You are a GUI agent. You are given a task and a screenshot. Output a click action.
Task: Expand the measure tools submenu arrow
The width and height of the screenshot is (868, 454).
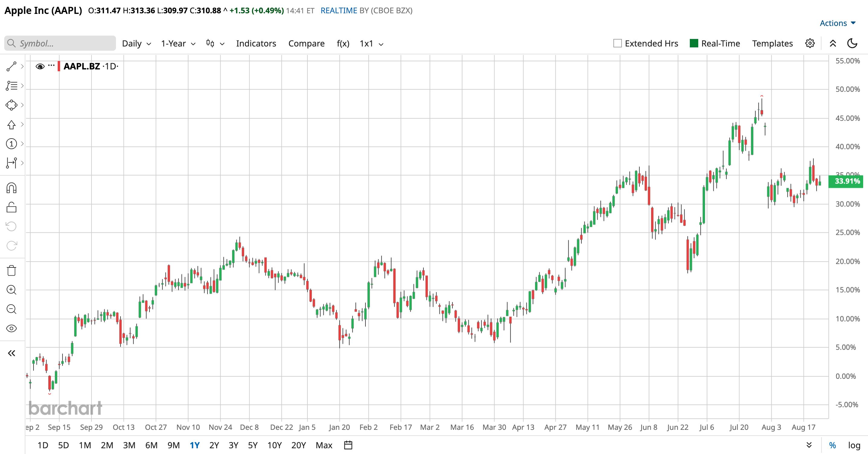(x=22, y=163)
